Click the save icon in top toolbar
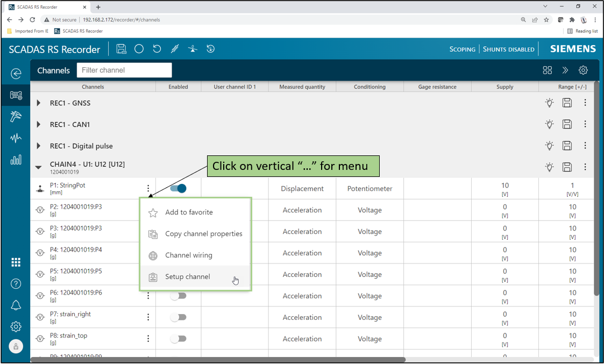The image size is (604, 364). click(121, 49)
